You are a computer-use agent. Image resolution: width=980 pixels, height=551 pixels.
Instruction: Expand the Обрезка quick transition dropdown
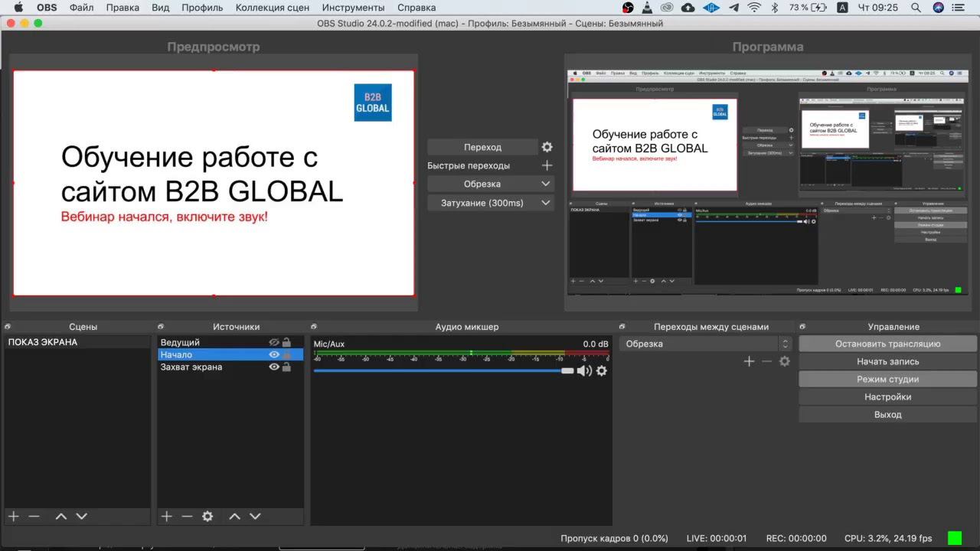[x=545, y=184]
